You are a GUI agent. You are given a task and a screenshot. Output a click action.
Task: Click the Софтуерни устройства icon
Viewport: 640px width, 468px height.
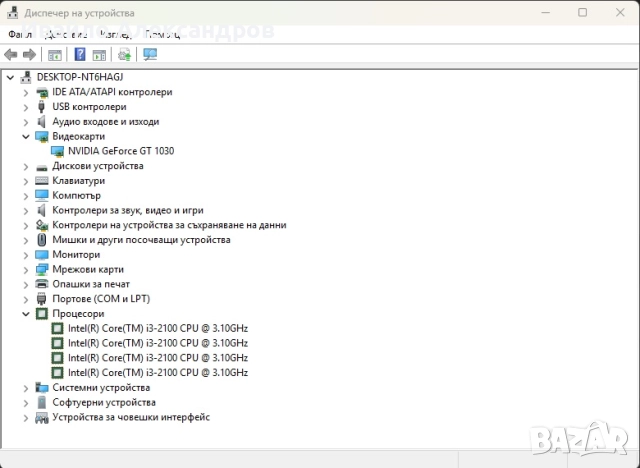pyautogui.click(x=42, y=402)
